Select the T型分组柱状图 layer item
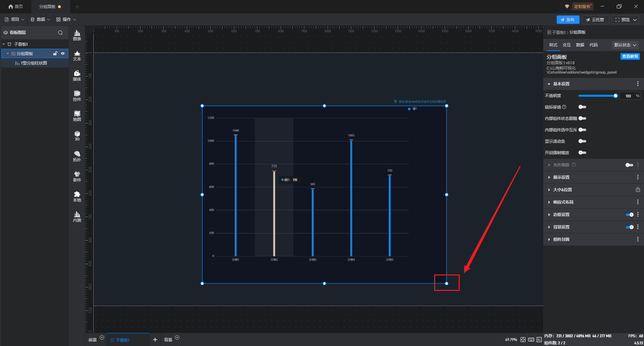644x346 pixels. [34, 63]
